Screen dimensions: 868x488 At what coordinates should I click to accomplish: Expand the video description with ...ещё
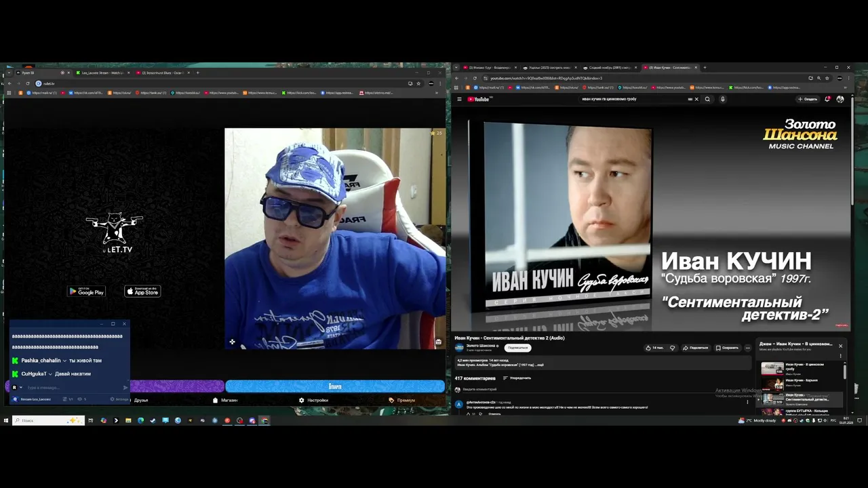[x=540, y=365]
